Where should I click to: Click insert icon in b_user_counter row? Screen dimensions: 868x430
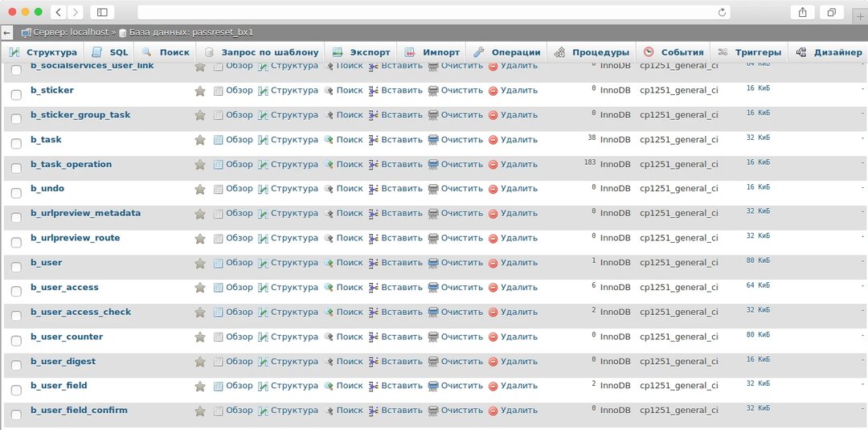point(374,337)
